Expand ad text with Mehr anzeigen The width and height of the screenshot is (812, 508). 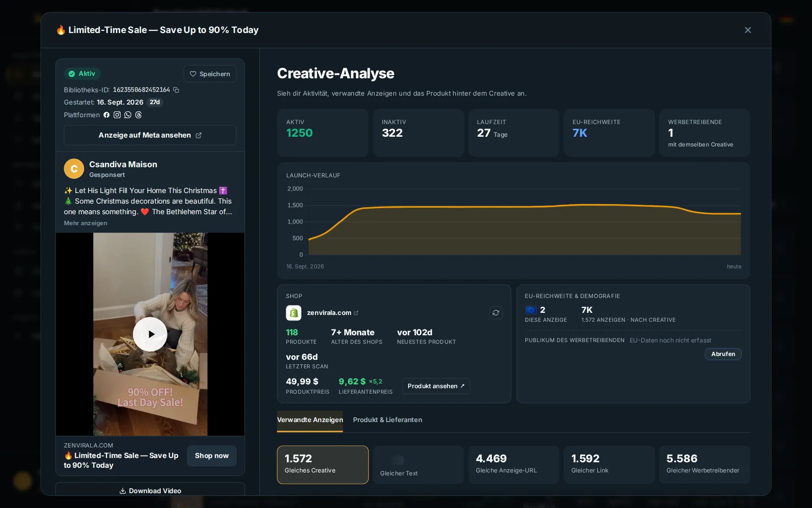coord(85,223)
